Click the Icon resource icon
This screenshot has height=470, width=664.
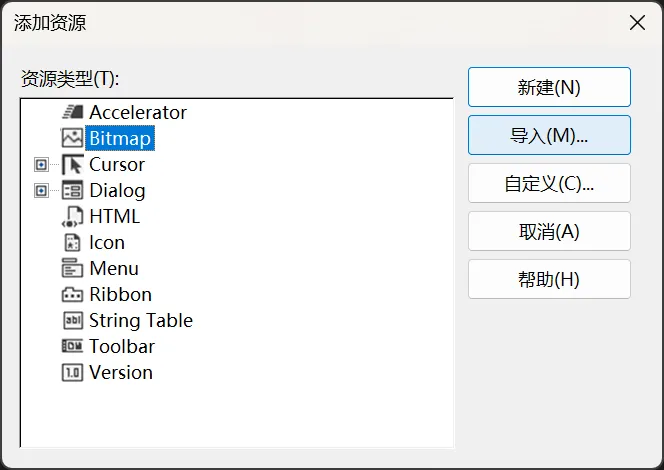tap(72, 243)
